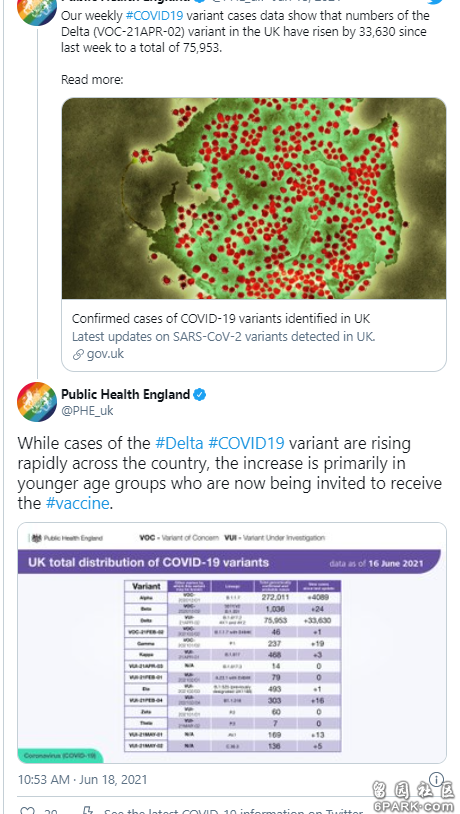This screenshot has width=460, height=814.
Task: Click the Public Health England display name
Action: click(126, 395)
